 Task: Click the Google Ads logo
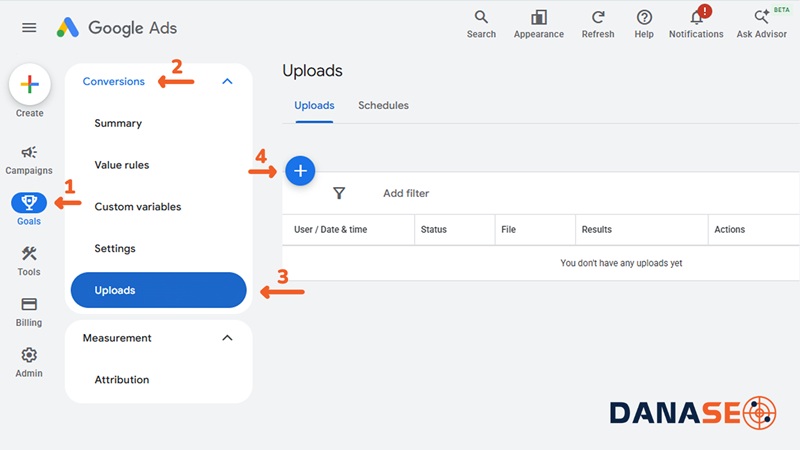pos(117,28)
